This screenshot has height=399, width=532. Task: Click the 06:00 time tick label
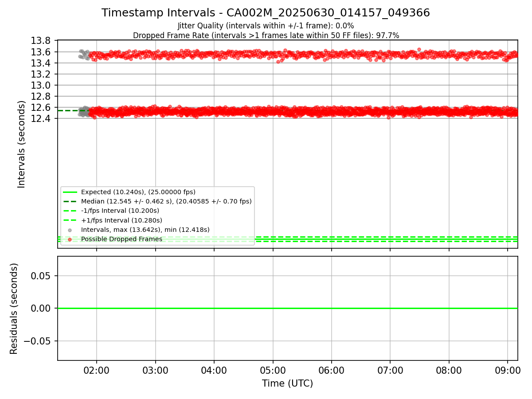coord(332,370)
